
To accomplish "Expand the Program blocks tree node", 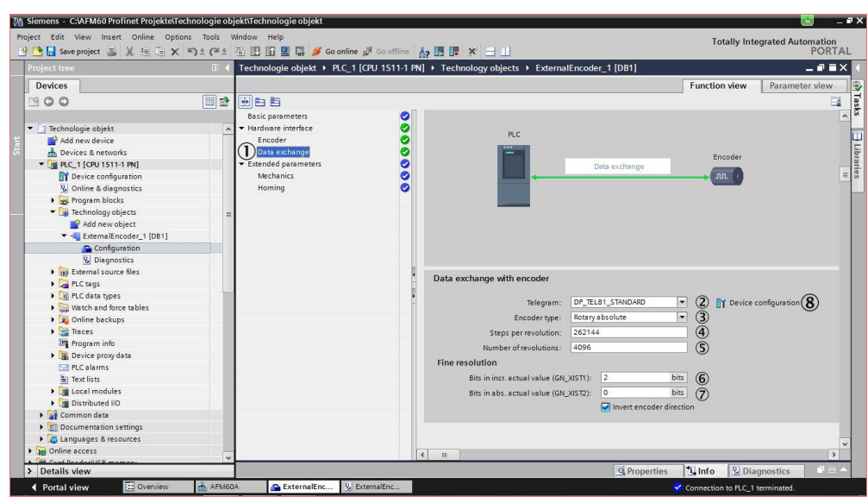I will [x=53, y=200].
